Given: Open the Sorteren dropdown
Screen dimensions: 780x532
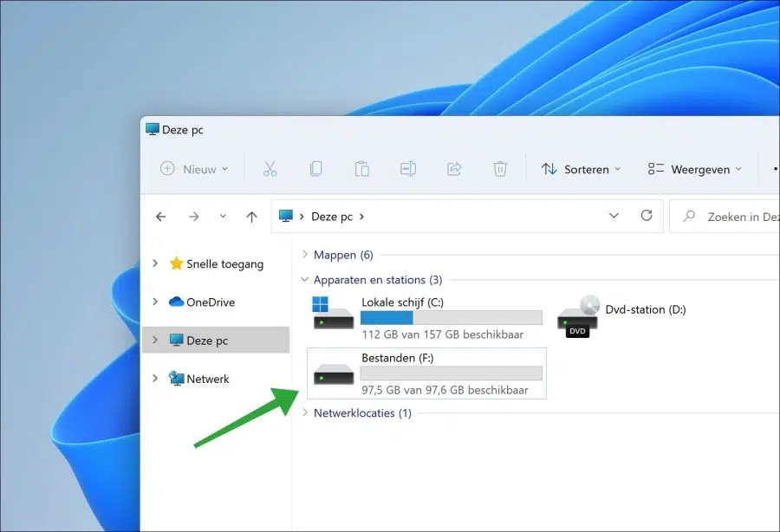Looking at the screenshot, I should point(581,169).
